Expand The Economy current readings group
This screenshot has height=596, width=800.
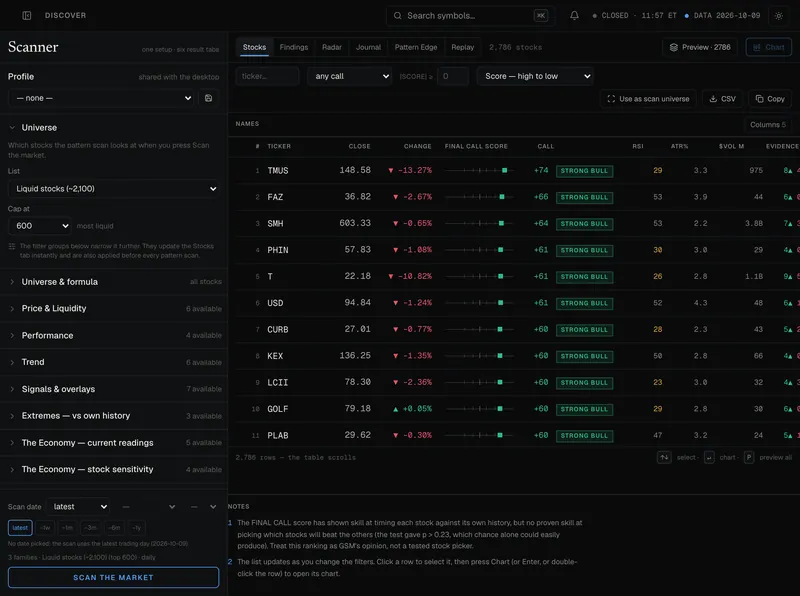(113, 443)
